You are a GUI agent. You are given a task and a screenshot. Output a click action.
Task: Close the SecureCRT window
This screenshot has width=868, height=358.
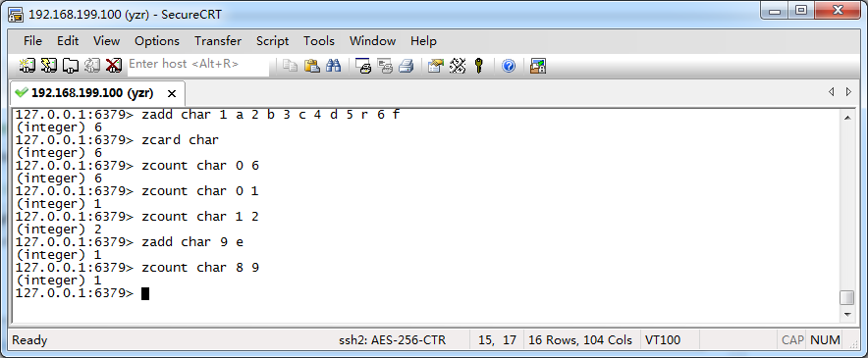838,10
